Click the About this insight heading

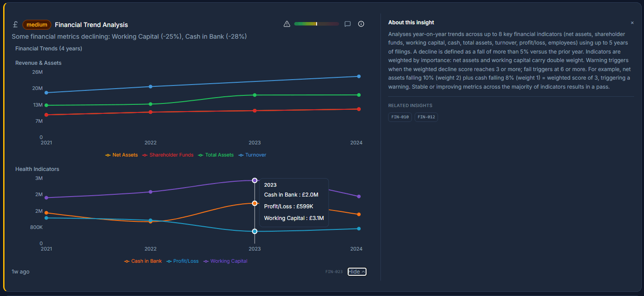pyautogui.click(x=411, y=22)
